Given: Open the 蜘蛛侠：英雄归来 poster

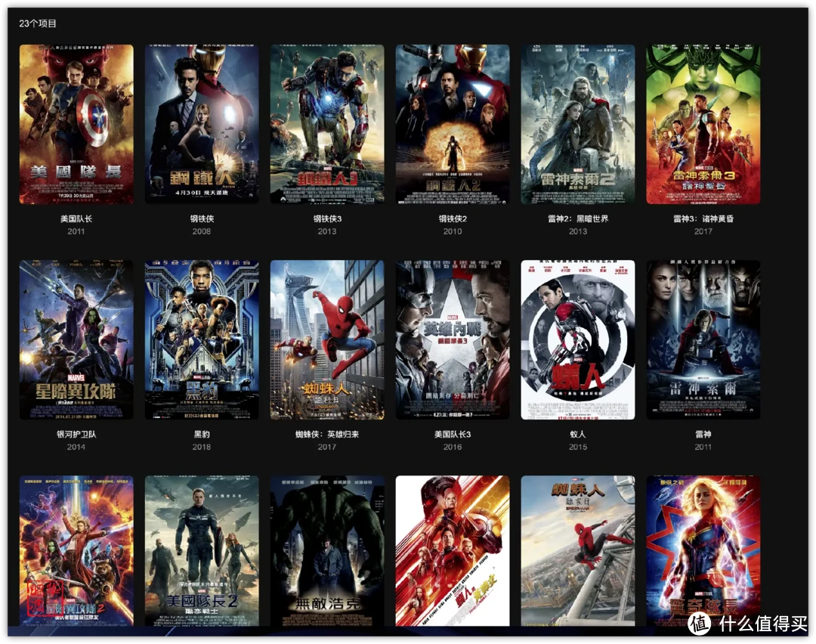Looking at the screenshot, I should point(327,339).
